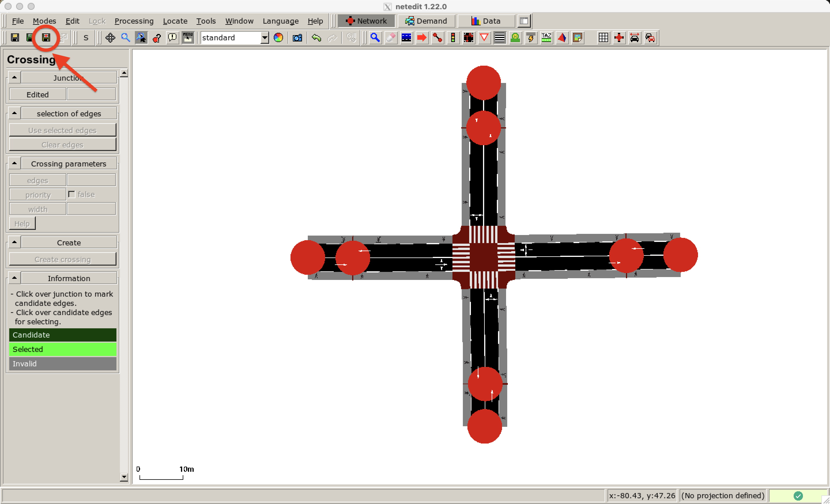
Task: Toggle Crossing mode off
Action: pyautogui.click(x=499, y=38)
